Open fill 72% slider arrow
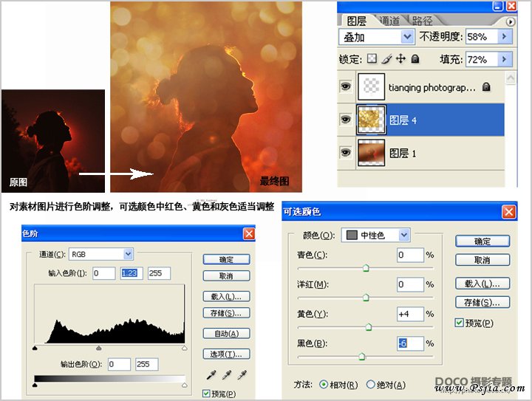This screenshot has width=532, height=401. click(x=505, y=59)
